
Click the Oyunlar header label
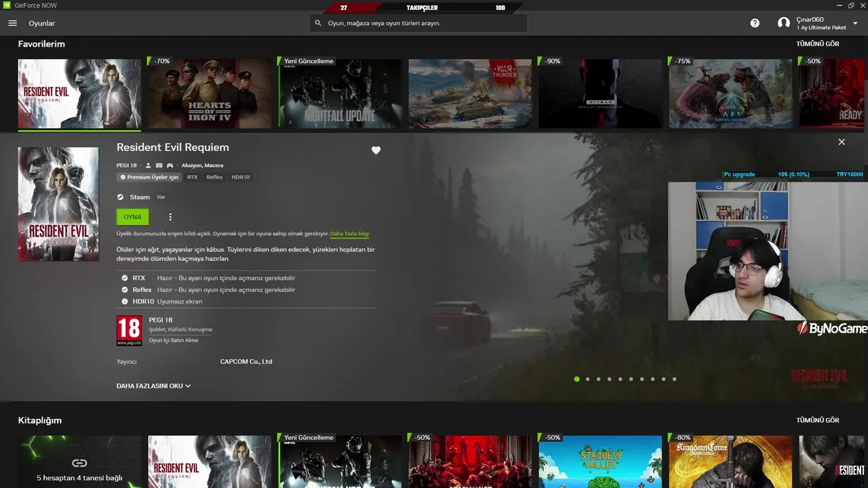click(x=42, y=23)
